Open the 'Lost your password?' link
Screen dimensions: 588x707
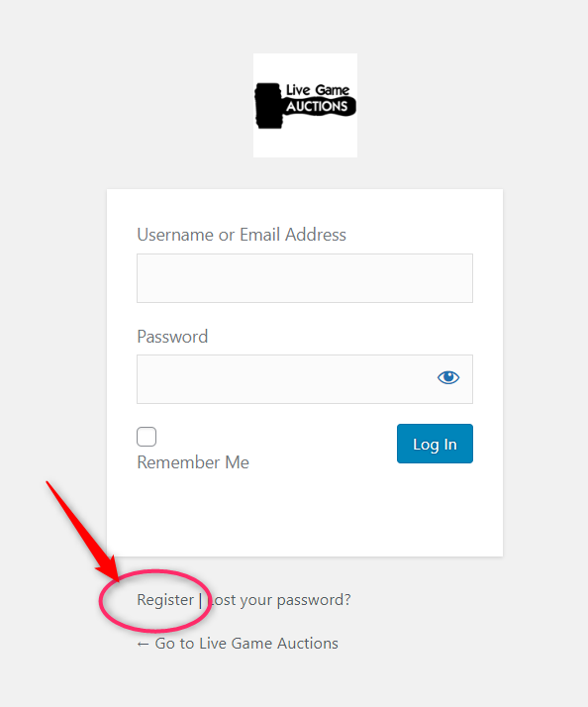(279, 600)
